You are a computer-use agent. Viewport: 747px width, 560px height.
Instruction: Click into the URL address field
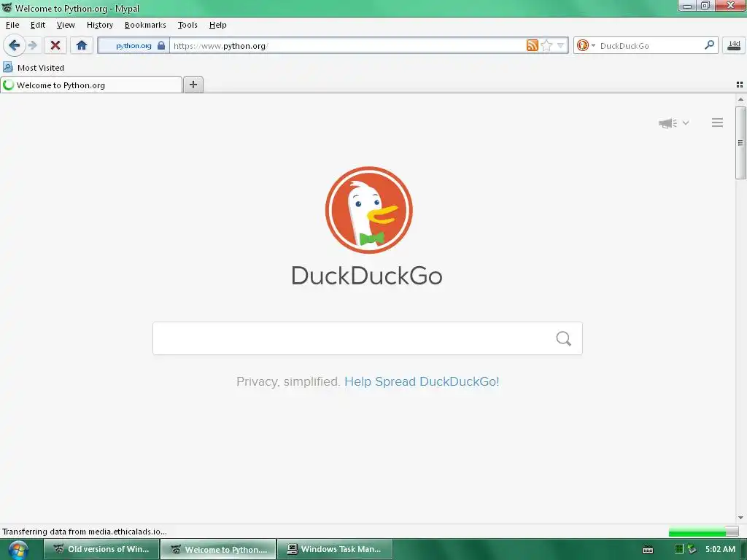pos(347,46)
